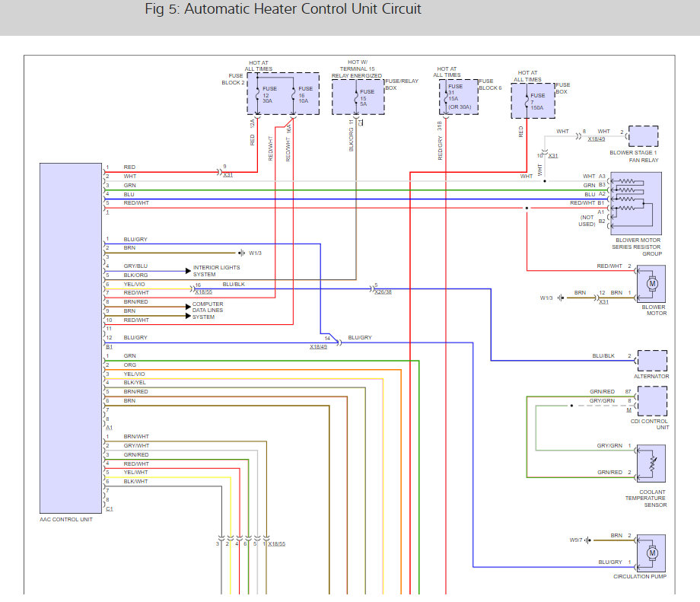Click the A1 connector label
Viewport: 700px width, 602px height.
coord(110,428)
